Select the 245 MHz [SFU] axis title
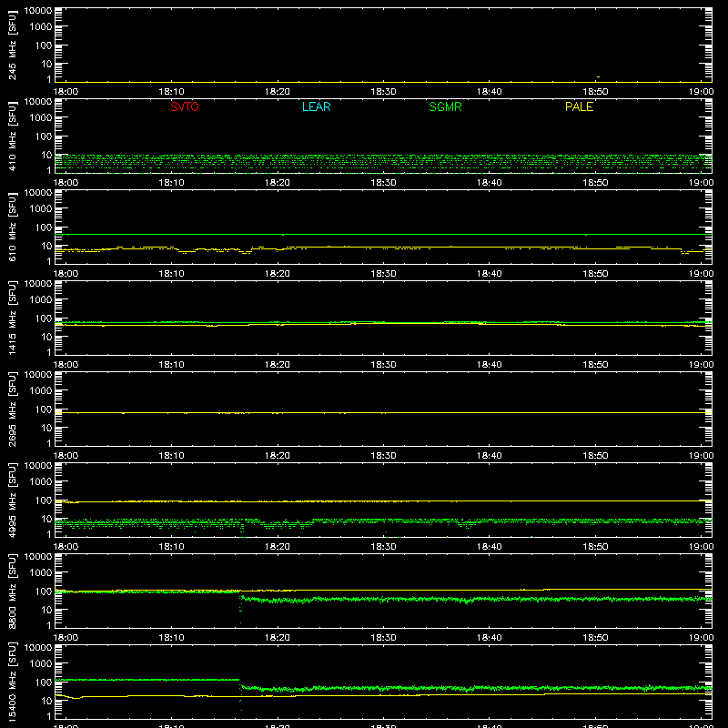 click(12, 45)
